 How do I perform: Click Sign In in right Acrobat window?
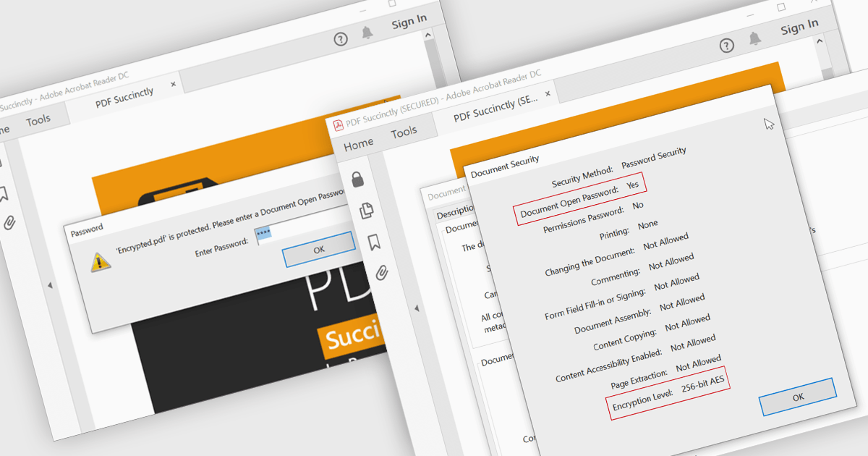800,27
